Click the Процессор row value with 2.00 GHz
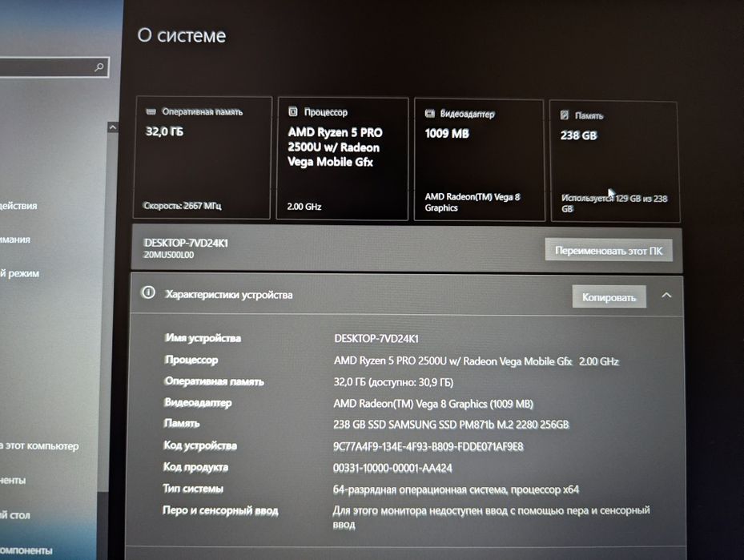744x560 pixels. 476,361
